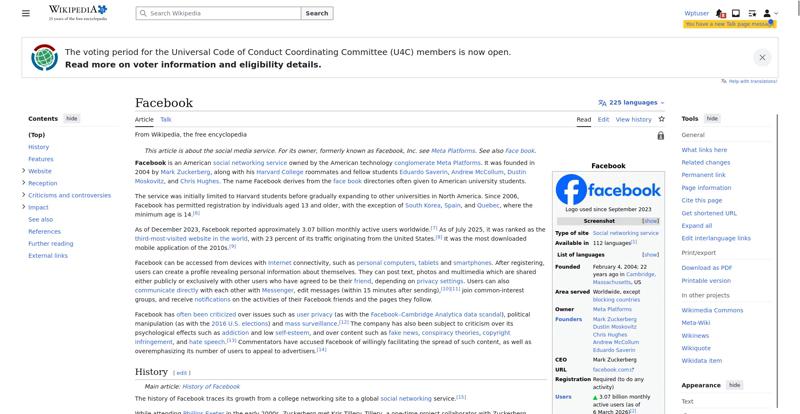
Task: Open the alerts bell notifications
Action: tap(720, 13)
